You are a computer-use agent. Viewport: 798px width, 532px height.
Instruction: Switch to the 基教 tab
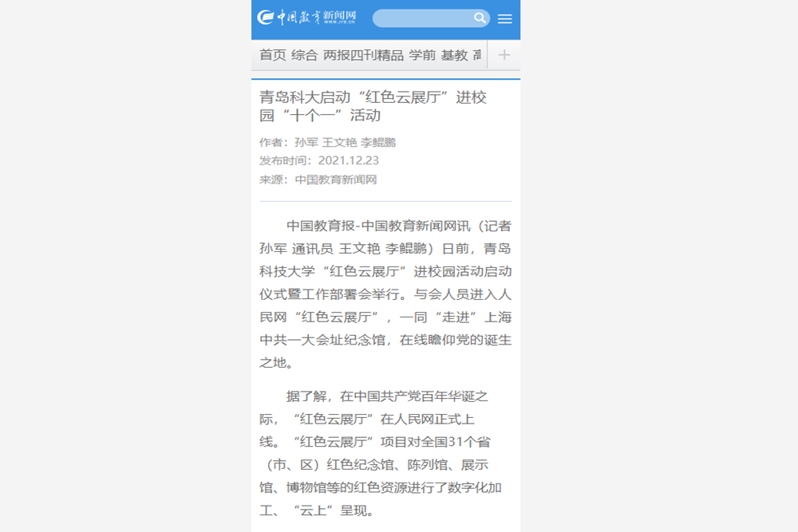coord(454,55)
